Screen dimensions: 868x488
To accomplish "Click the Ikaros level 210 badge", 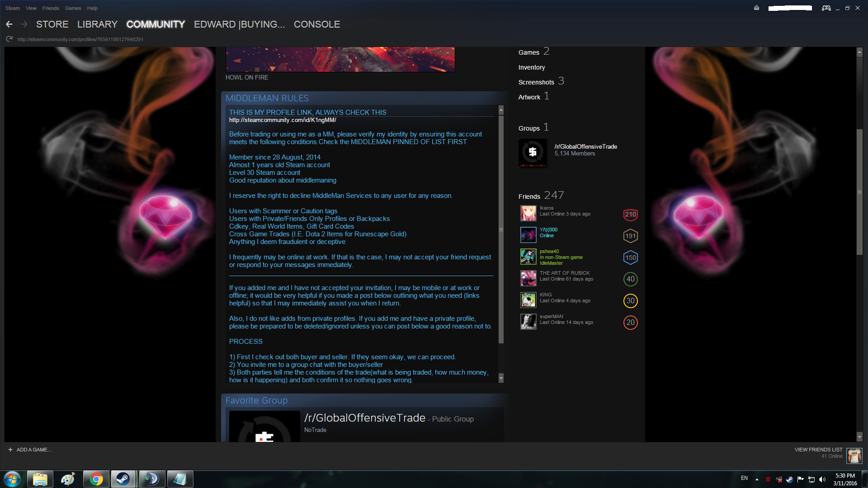I will point(630,215).
